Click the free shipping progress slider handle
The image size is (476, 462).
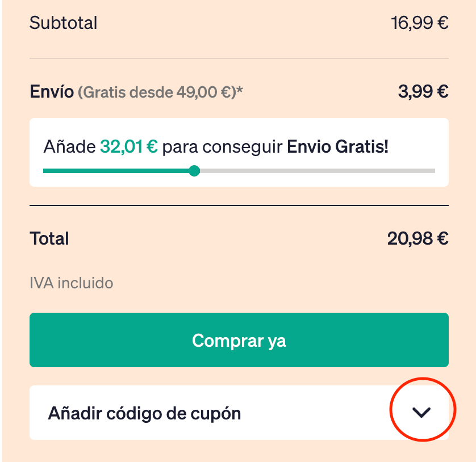[194, 170]
